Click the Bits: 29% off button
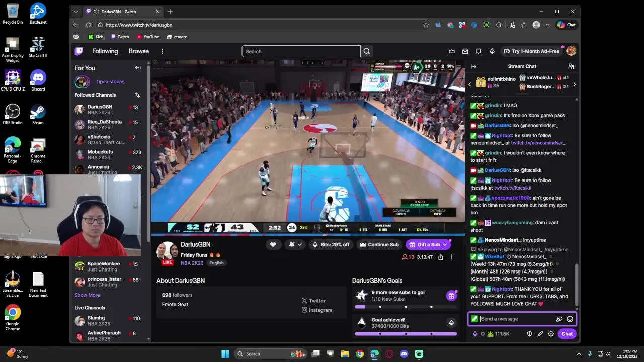Screen dimensions: 644x362 pyautogui.click(x=331, y=245)
